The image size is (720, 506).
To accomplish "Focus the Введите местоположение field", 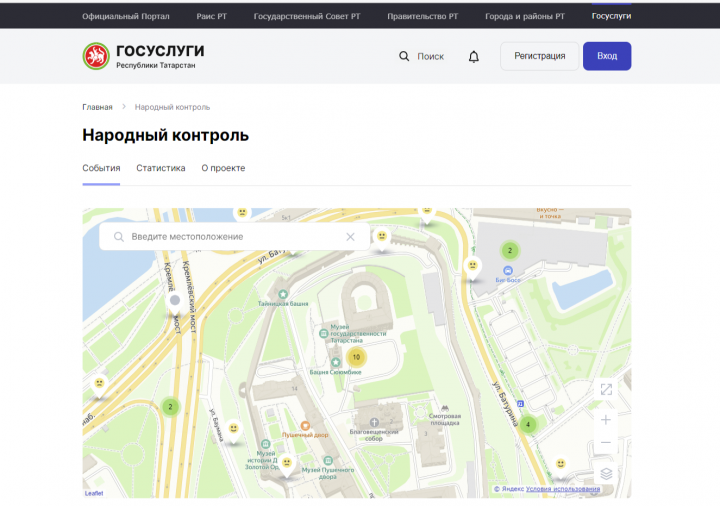I will click(235, 236).
